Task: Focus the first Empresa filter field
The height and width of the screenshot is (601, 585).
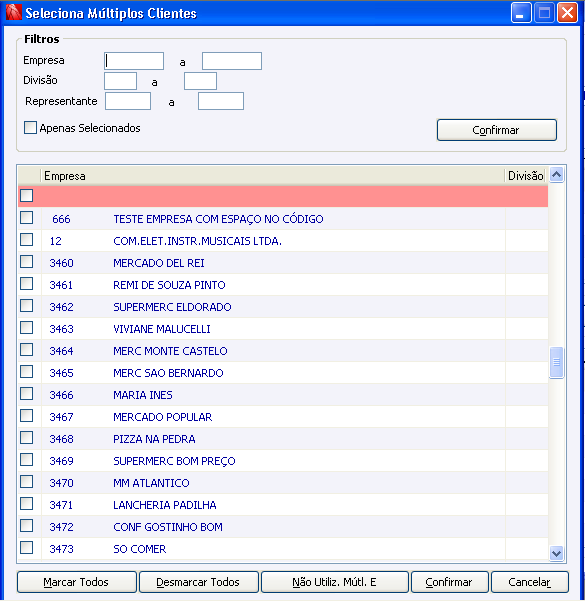Action: tap(134, 61)
